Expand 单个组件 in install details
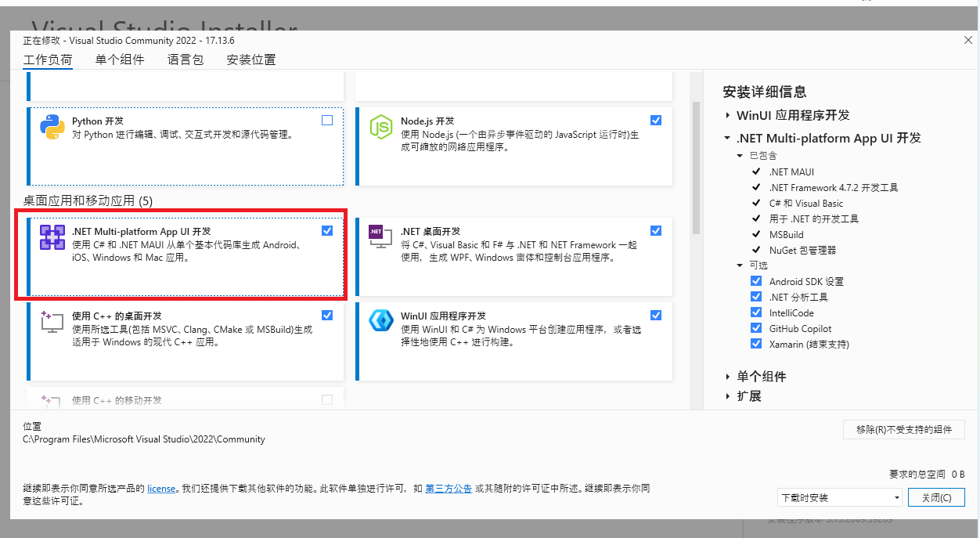Image resolution: width=980 pixels, height=538 pixels. tap(728, 377)
